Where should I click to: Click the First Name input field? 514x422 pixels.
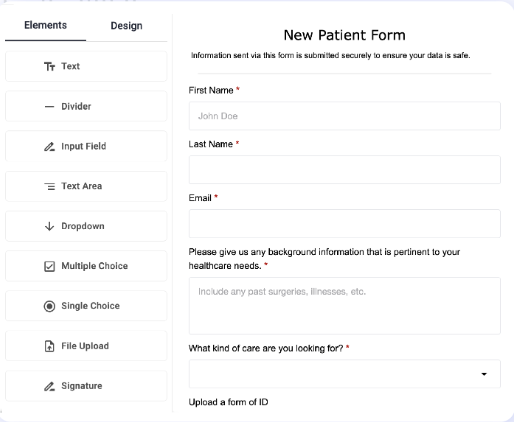[345, 116]
